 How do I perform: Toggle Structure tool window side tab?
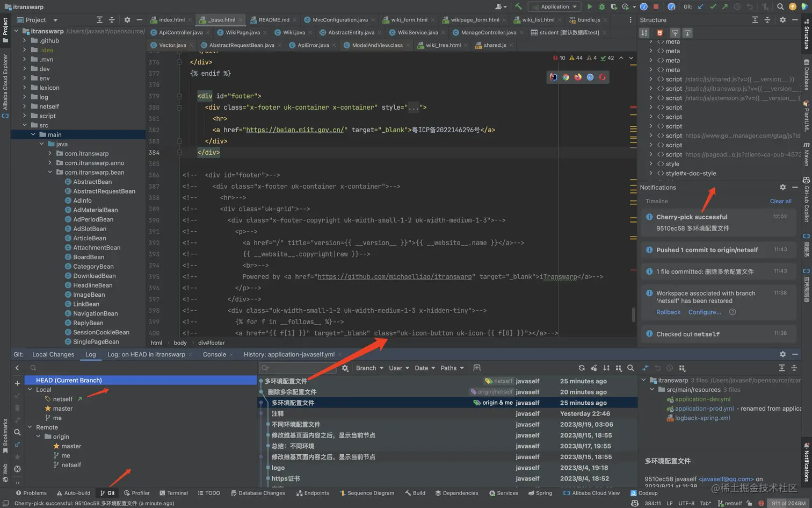[x=806, y=34]
